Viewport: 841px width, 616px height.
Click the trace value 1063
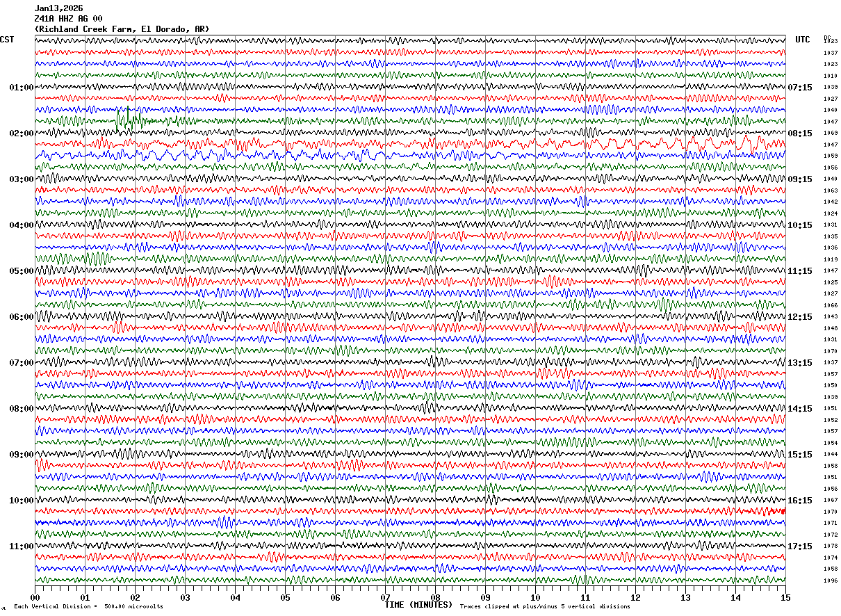[831, 191]
